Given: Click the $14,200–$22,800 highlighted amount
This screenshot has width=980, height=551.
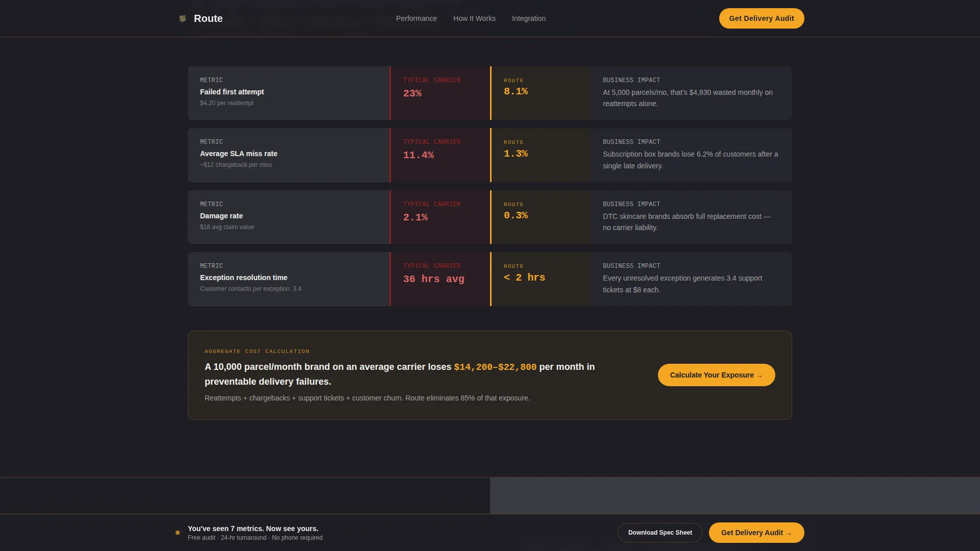Looking at the screenshot, I should coord(495,367).
